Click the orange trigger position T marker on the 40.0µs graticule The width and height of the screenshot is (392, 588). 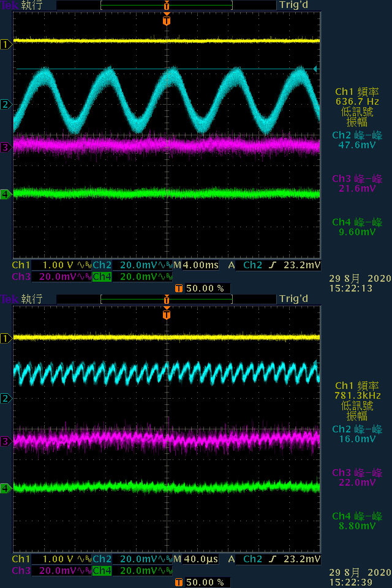pyautogui.click(x=167, y=314)
